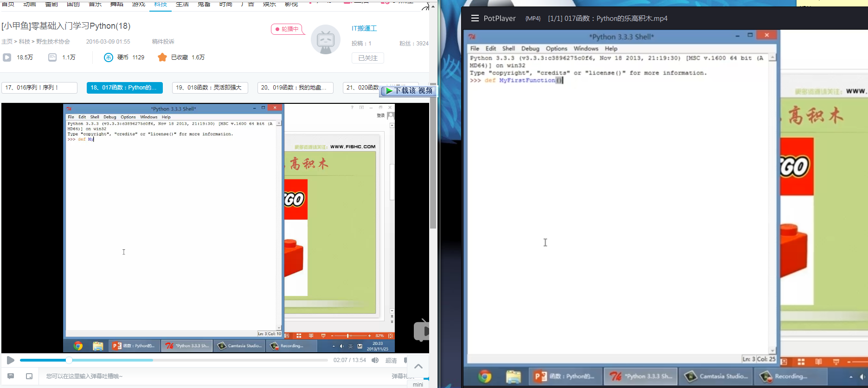Open the PotPlayer hamburger menu
The height and width of the screenshot is (388, 868).
pos(475,19)
